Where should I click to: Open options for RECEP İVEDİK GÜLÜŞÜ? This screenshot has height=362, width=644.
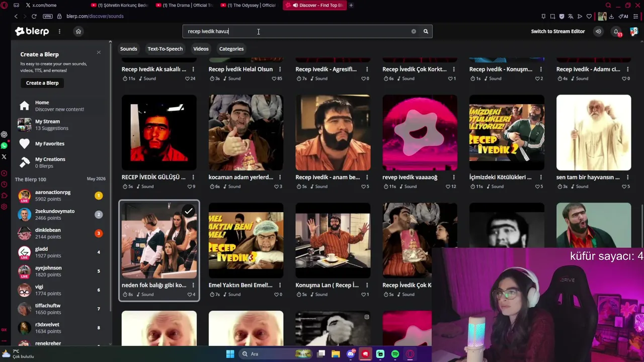193,177
